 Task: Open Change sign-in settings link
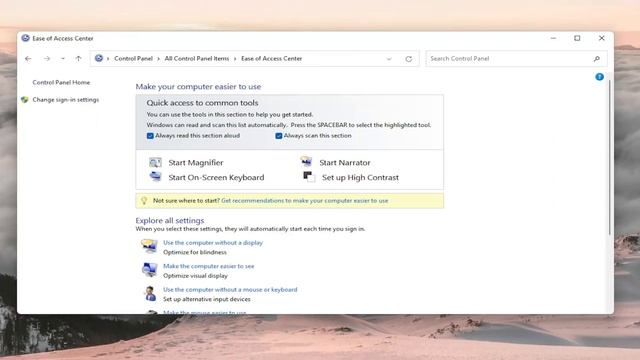66,100
